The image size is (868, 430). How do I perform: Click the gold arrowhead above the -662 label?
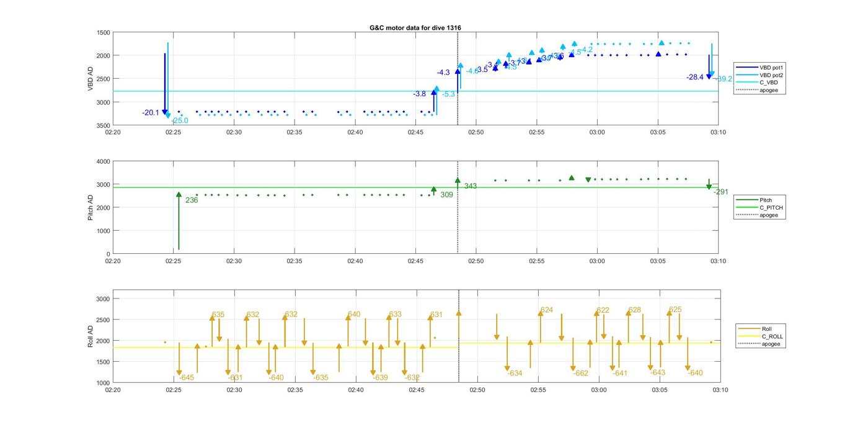click(x=573, y=368)
